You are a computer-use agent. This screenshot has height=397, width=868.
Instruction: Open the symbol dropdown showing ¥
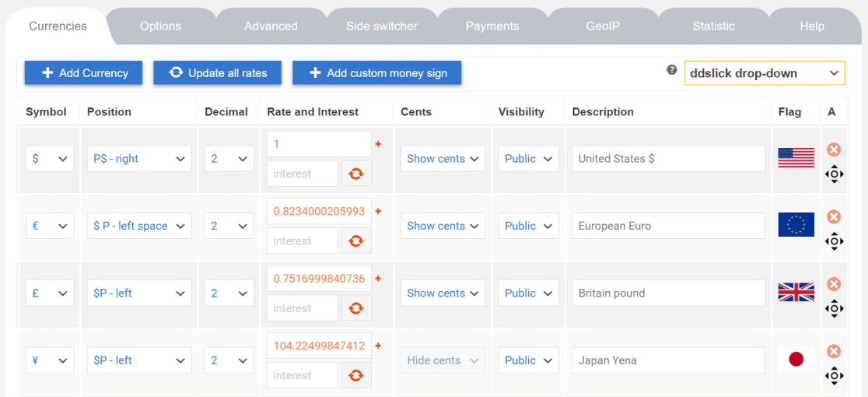click(50, 360)
